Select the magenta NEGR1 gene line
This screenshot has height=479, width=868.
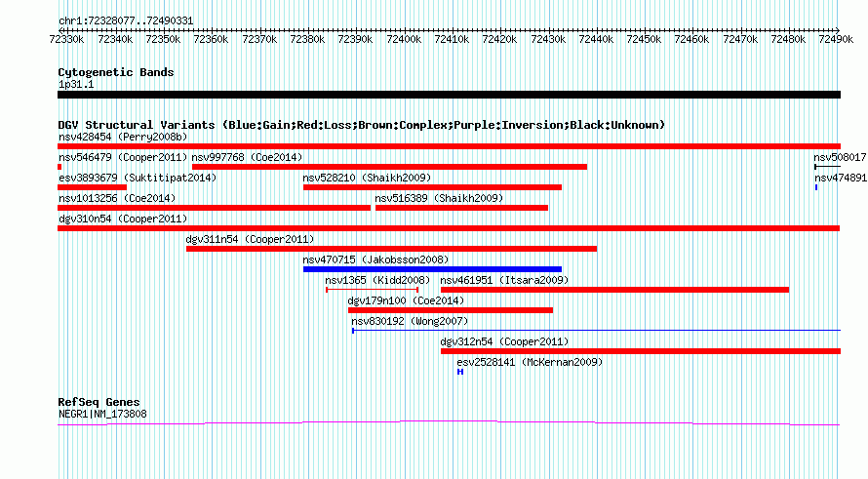pyautogui.click(x=449, y=423)
